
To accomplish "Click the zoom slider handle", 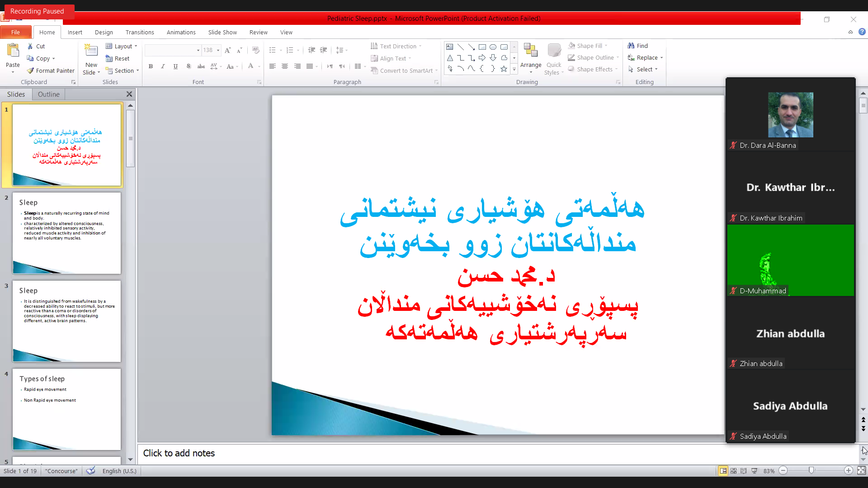I will (x=811, y=470).
